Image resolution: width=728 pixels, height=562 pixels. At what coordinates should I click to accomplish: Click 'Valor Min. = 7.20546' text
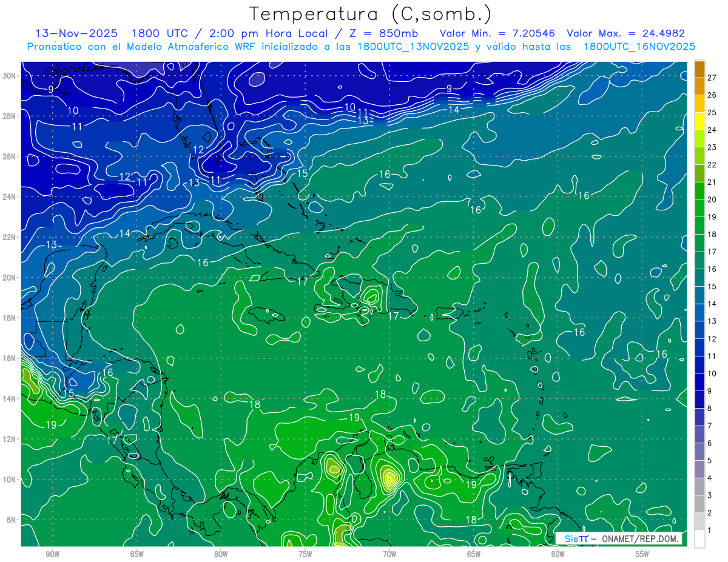[496, 33]
